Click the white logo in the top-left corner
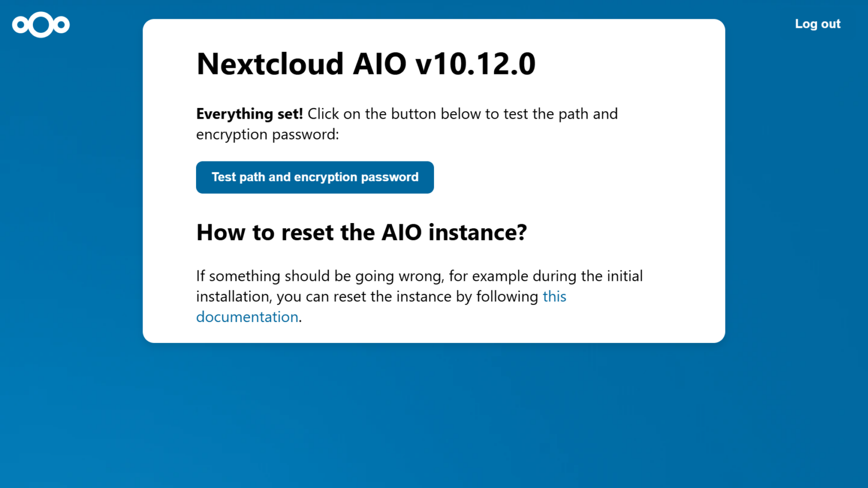Screen dimensions: 868x488 [41, 24]
